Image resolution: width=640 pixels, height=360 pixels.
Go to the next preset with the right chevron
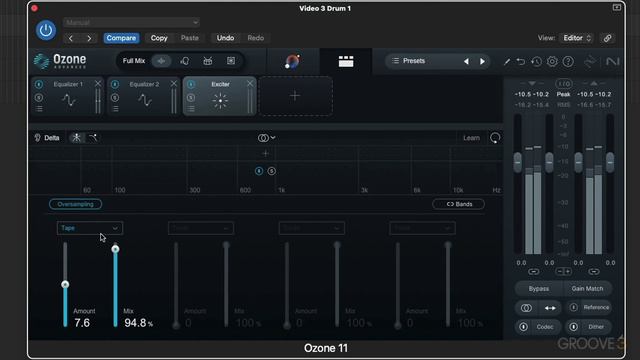click(89, 38)
